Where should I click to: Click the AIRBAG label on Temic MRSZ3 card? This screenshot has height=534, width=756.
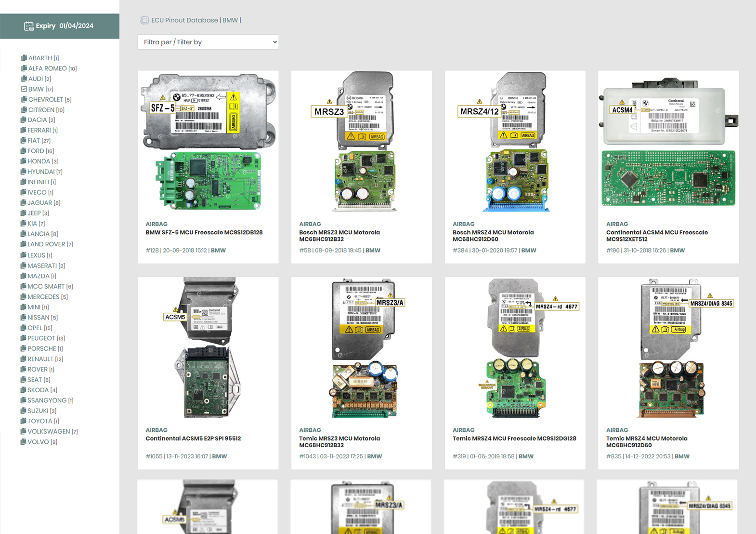[x=310, y=430]
